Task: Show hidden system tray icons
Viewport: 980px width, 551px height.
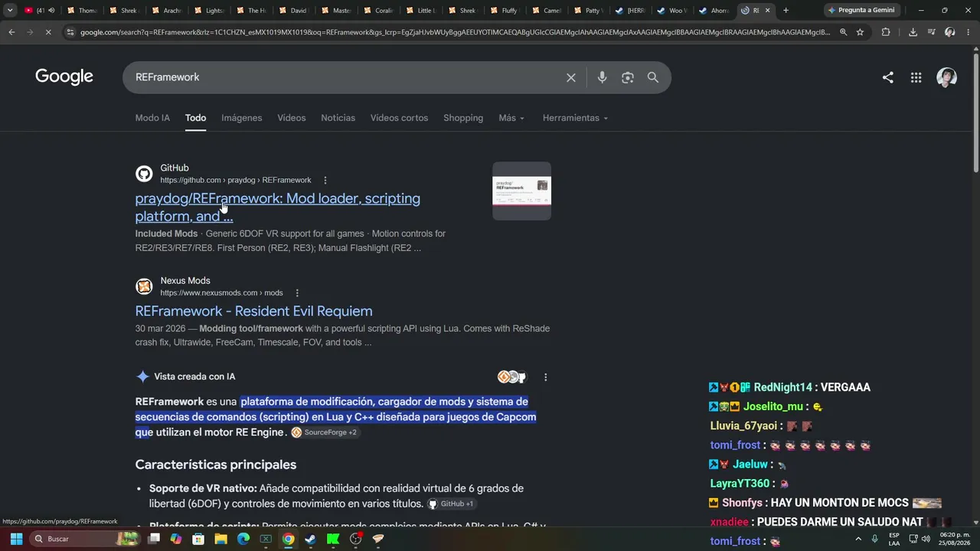Action: pos(858,539)
